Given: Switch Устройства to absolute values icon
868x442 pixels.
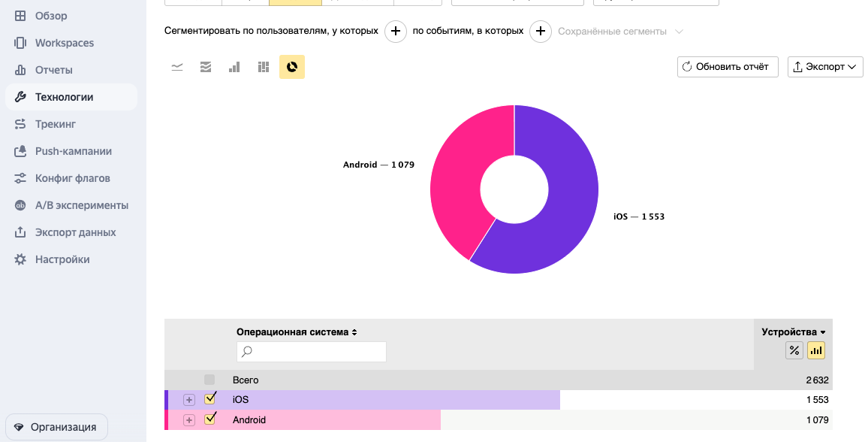Looking at the screenshot, I should [x=816, y=350].
